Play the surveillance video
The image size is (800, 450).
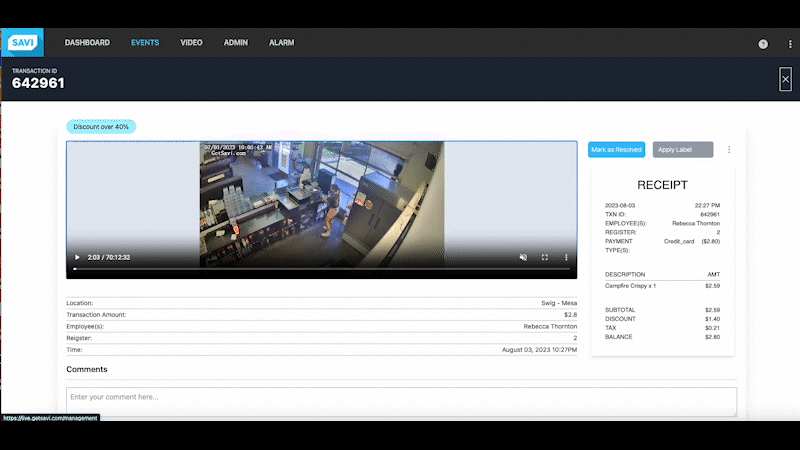coord(77,258)
